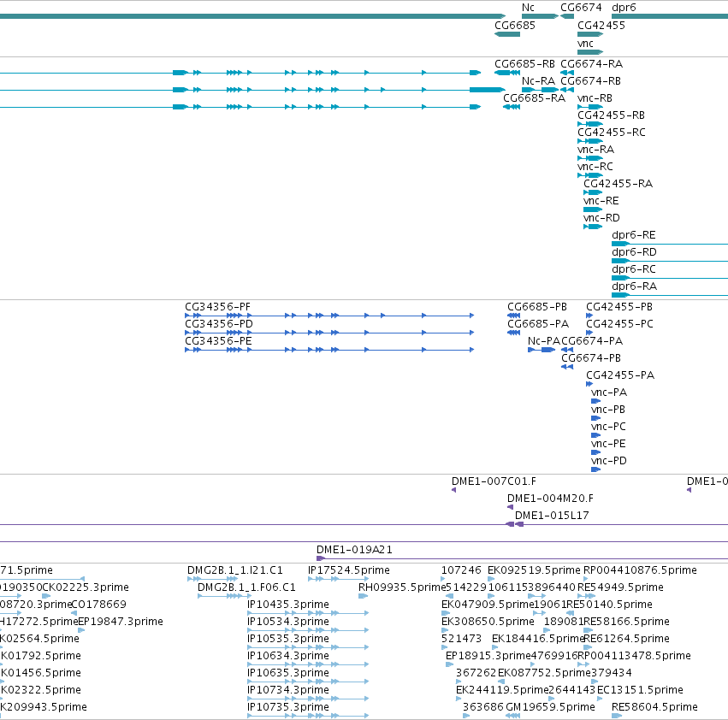Viewport: 728px width, 720px height.
Task: Click feature DME1-019A21
Action: click(x=354, y=550)
